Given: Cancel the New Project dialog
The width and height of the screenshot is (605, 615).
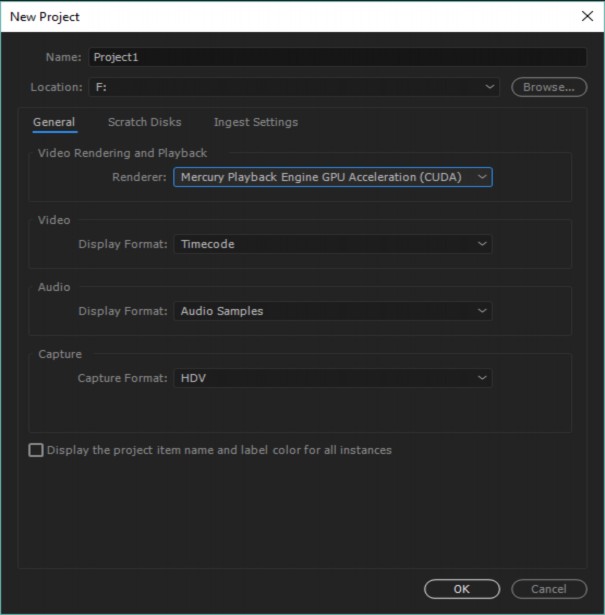Looking at the screenshot, I should point(548,589).
